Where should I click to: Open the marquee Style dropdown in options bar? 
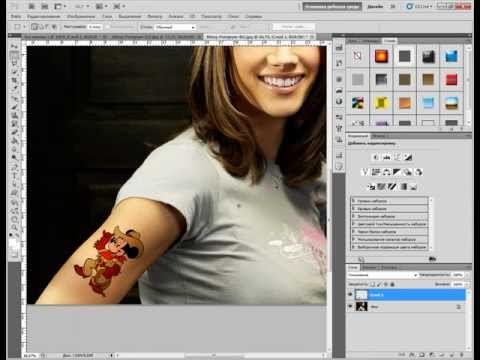(x=175, y=27)
